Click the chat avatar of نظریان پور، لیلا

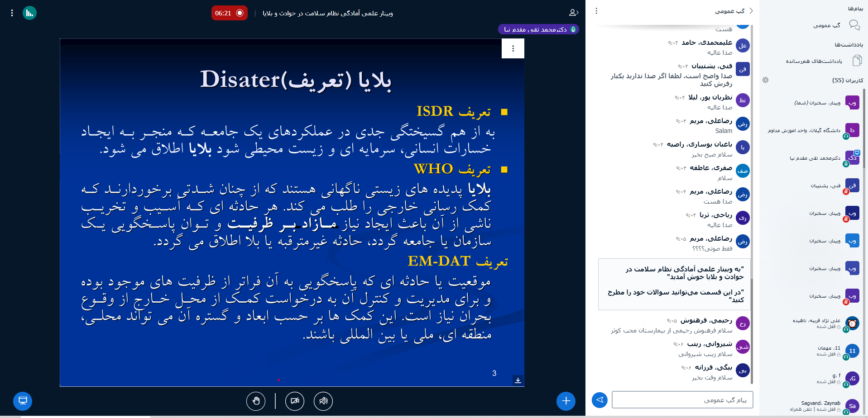click(743, 100)
